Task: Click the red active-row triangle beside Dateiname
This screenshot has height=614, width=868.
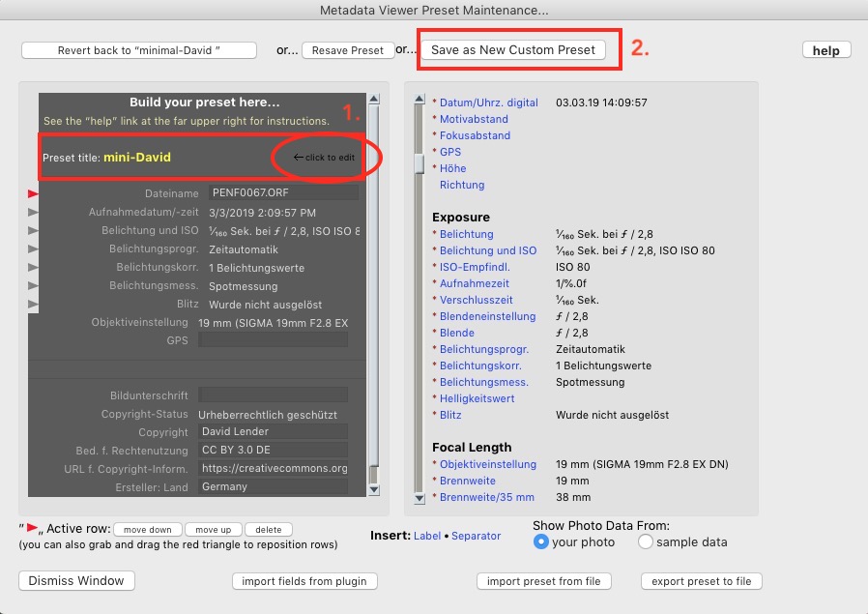Action: pos(34,194)
